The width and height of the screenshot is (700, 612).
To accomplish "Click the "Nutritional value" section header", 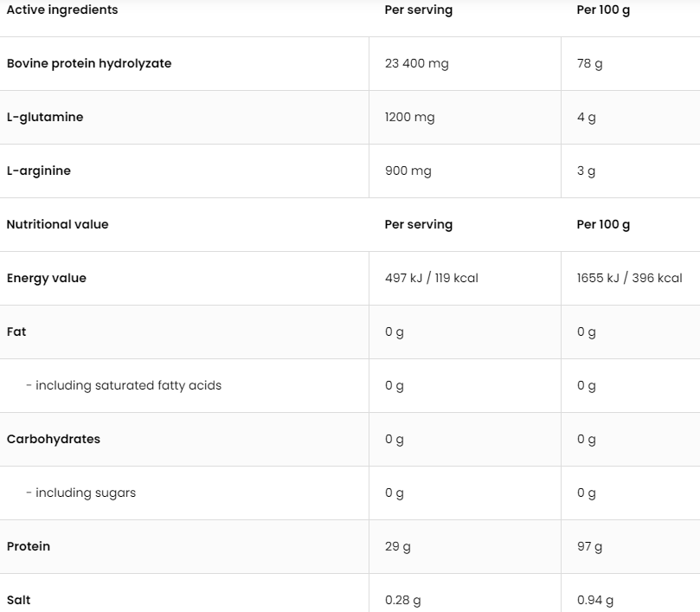I will [58, 224].
